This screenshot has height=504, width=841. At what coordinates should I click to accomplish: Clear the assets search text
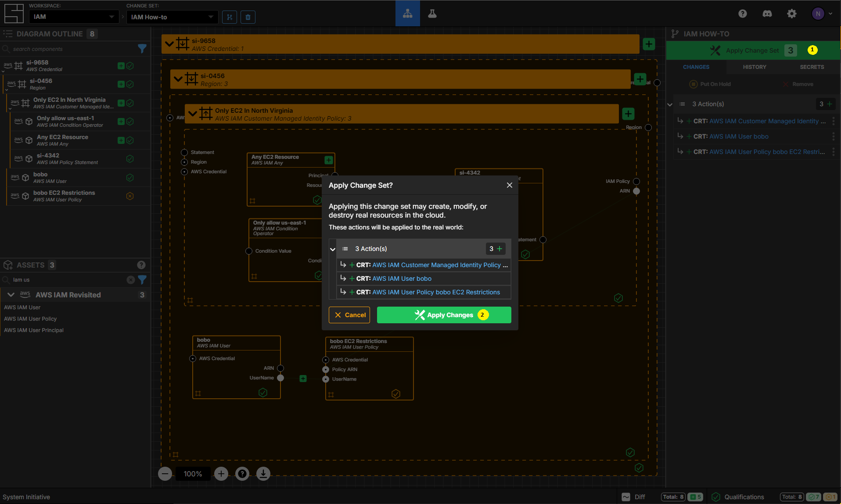click(131, 279)
